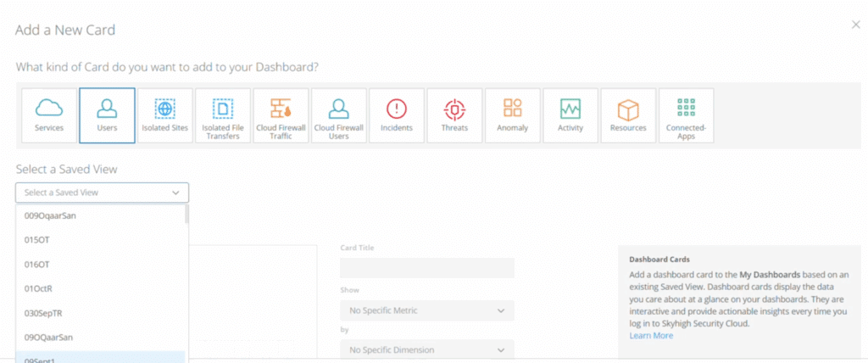The height and width of the screenshot is (363, 868).
Task: Select the Services card type
Action: pos(49,115)
